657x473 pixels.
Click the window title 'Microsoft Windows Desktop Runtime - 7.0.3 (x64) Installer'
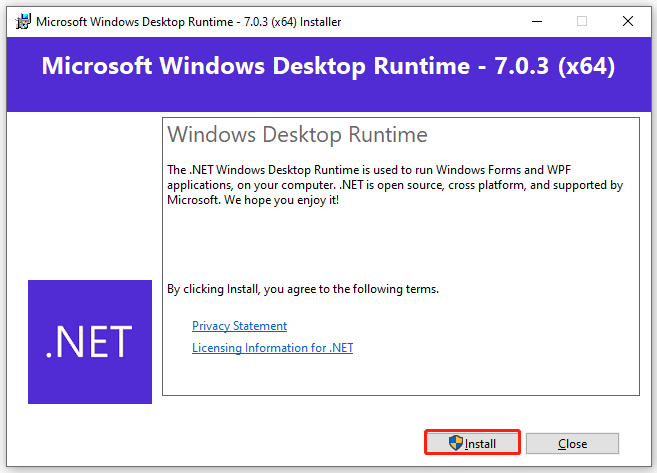(x=189, y=22)
